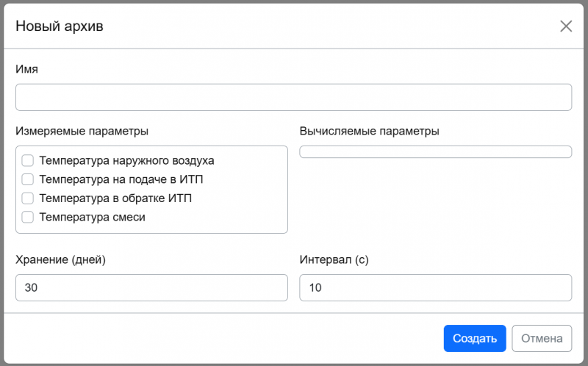The image size is (588, 366).
Task: Click the Температура на подаче в ИТП label
Action: [121, 179]
